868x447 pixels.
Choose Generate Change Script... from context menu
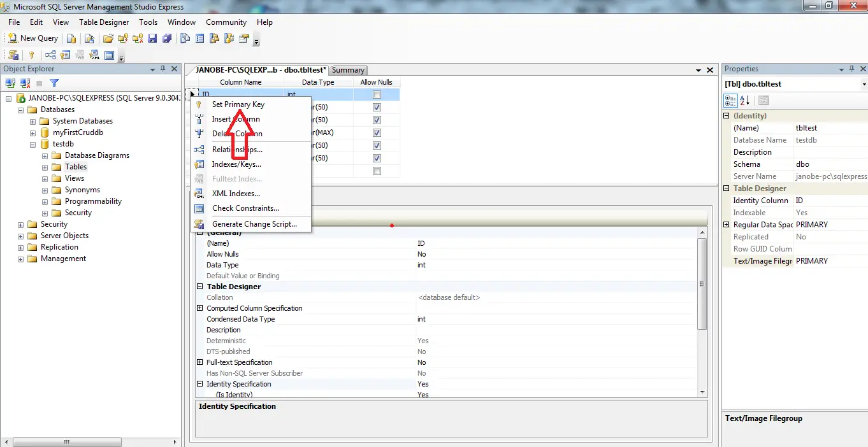251,224
